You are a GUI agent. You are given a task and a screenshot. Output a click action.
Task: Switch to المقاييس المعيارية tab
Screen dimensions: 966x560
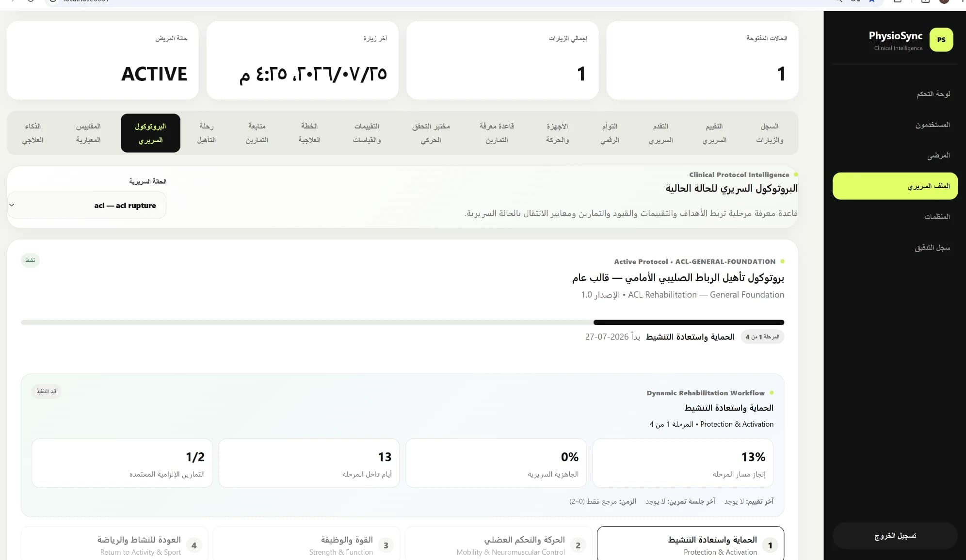[x=88, y=133]
